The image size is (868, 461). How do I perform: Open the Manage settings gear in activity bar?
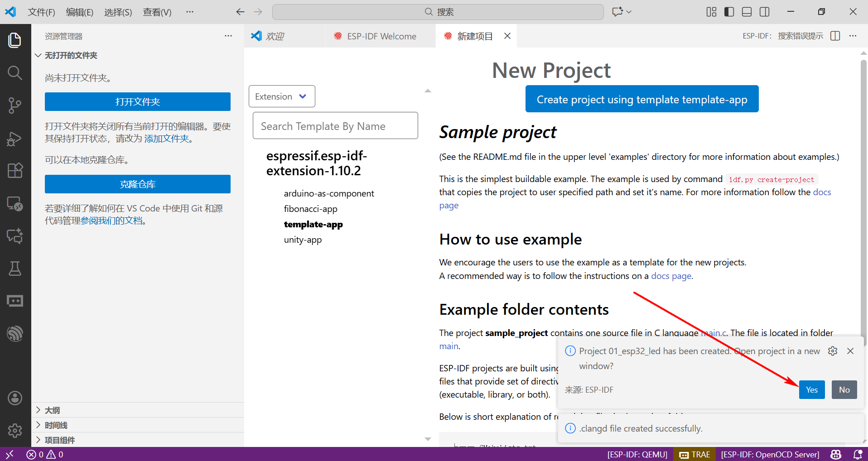click(x=15, y=430)
